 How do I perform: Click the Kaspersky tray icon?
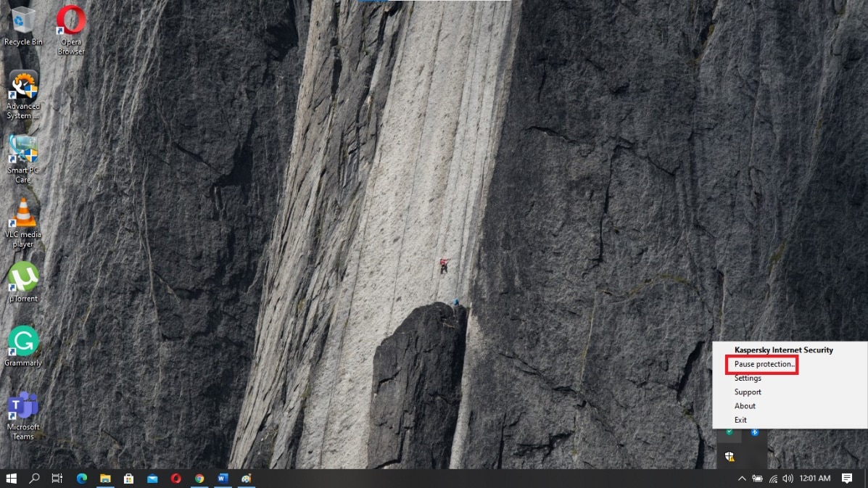pos(729,432)
